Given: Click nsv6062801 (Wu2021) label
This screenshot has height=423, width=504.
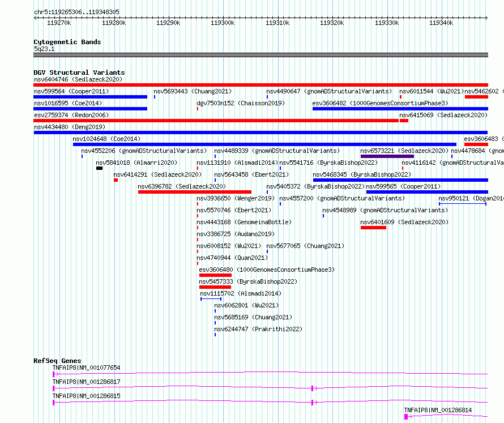Looking at the screenshot, I should point(246,305).
